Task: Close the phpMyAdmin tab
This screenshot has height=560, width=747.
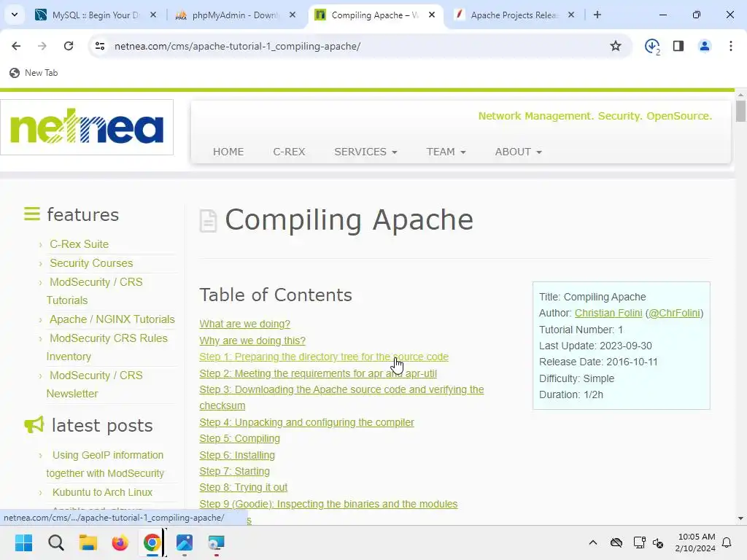Action: [293, 15]
